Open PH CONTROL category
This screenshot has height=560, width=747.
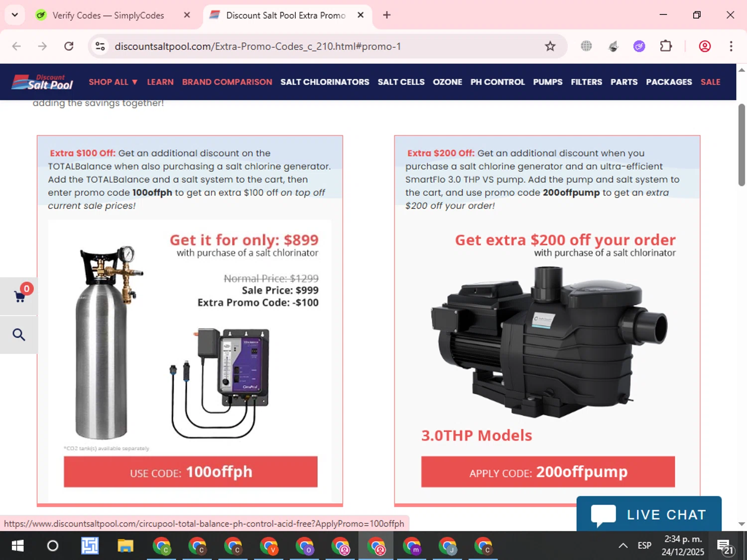pos(498,82)
